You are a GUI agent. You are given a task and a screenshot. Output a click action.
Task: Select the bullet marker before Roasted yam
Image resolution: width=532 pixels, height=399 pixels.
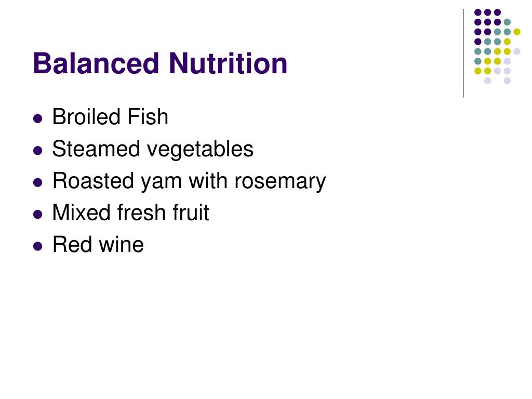38,182
